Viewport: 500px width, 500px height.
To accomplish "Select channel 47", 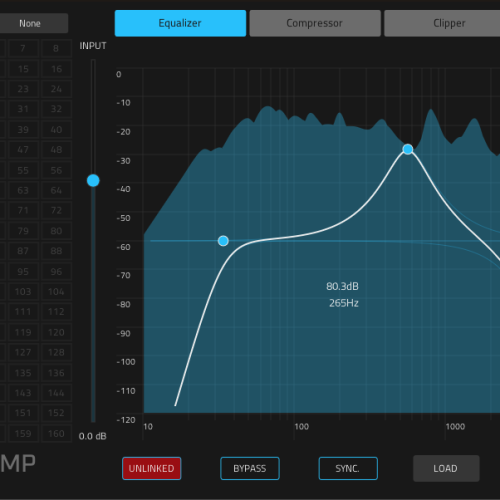I will pyautogui.click(x=23, y=150).
